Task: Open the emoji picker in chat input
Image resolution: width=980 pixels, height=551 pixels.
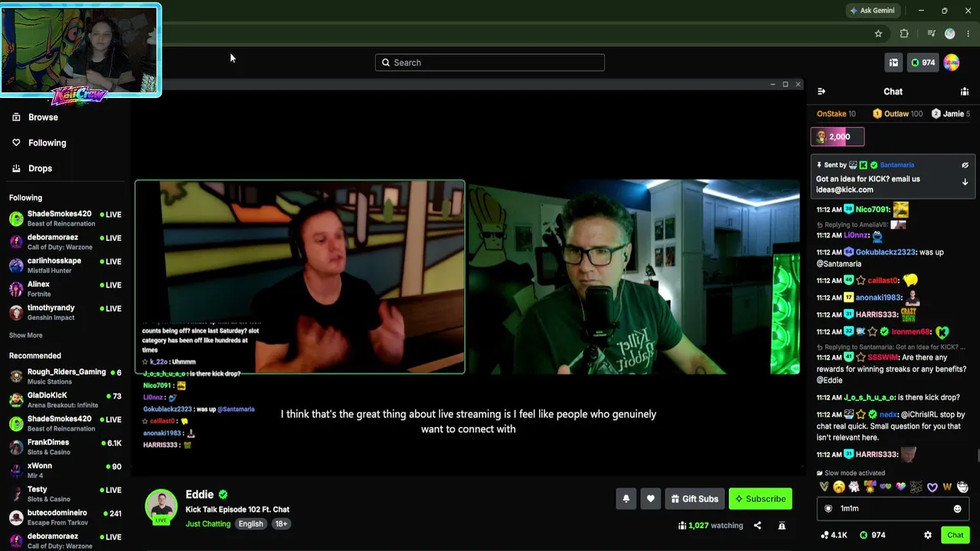Action: 957,509
